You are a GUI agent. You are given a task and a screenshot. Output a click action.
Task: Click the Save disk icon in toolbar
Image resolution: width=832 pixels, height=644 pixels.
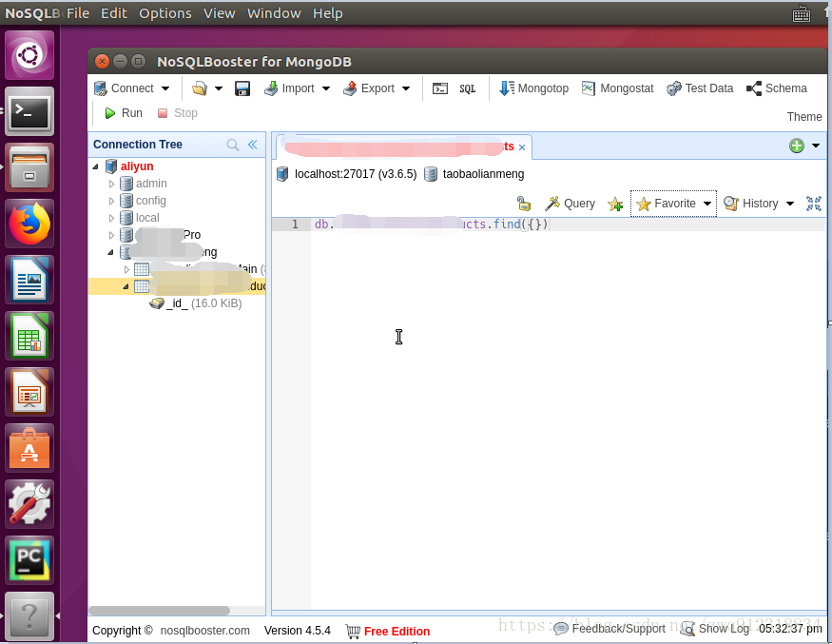[x=242, y=88]
